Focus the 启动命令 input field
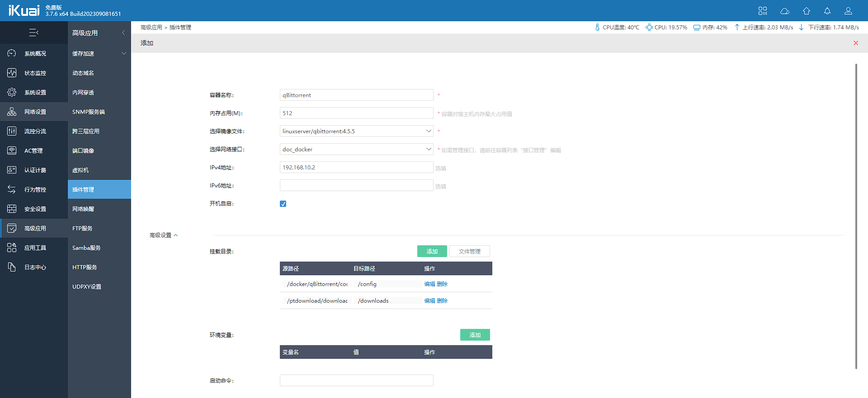868x398 pixels. point(357,380)
